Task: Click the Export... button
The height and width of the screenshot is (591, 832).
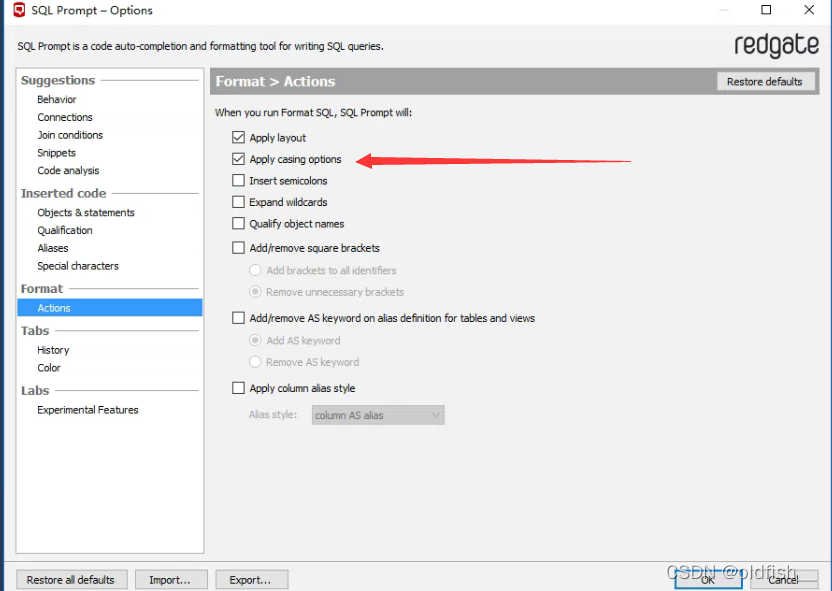Action: [x=251, y=580]
